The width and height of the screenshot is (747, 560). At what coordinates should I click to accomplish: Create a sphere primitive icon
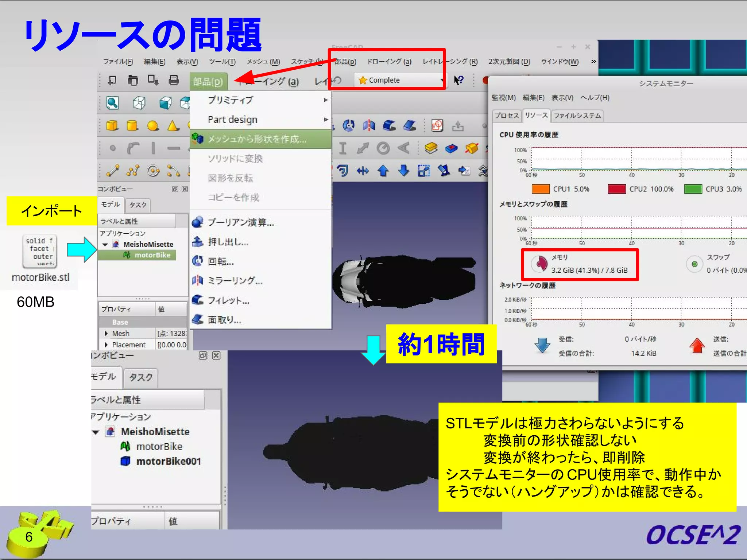point(153,126)
